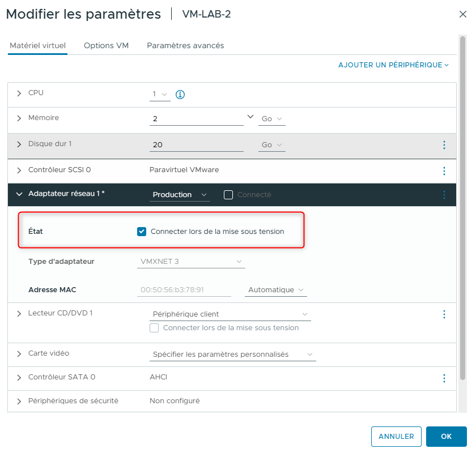
Task: Enable CD/DVD connect at power on checkbox
Action: click(x=154, y=328)
